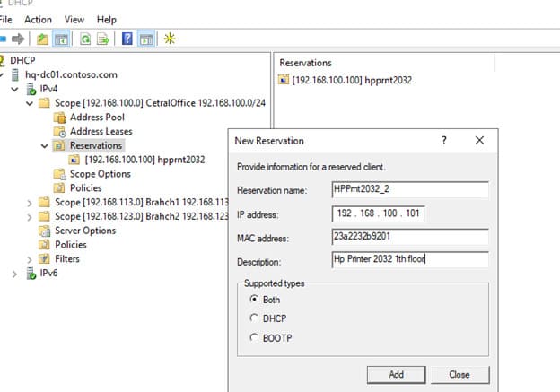Click the yellow star new item icon
The height and width of the screenshot is (392, 560).
[169, 39]
